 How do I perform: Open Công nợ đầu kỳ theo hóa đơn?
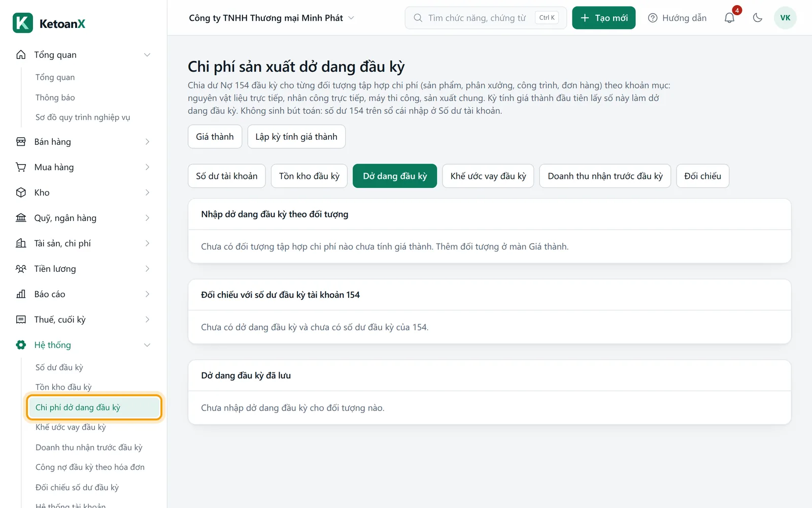[90, 467]
